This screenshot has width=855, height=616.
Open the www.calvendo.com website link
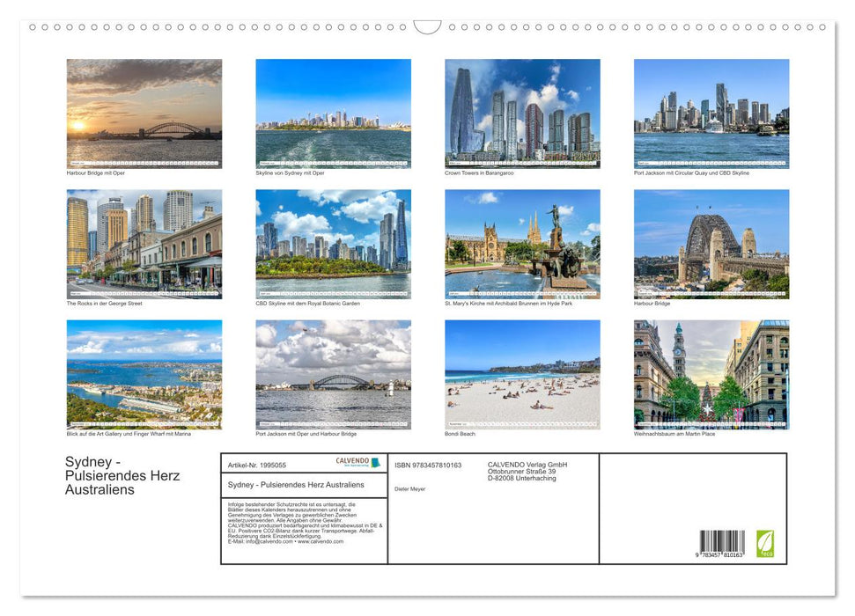pyautogui.click(x=320, y=543)
